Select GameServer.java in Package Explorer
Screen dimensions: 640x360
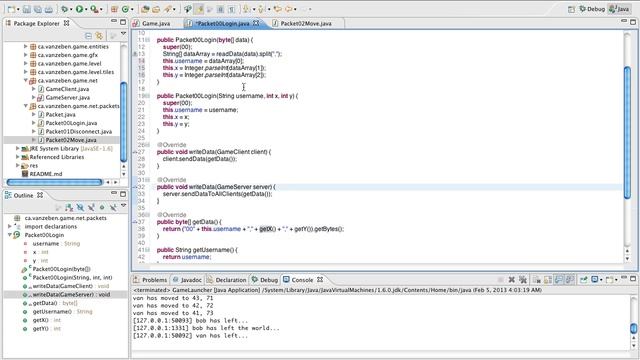pyautogui.click(x=67, y=98)
